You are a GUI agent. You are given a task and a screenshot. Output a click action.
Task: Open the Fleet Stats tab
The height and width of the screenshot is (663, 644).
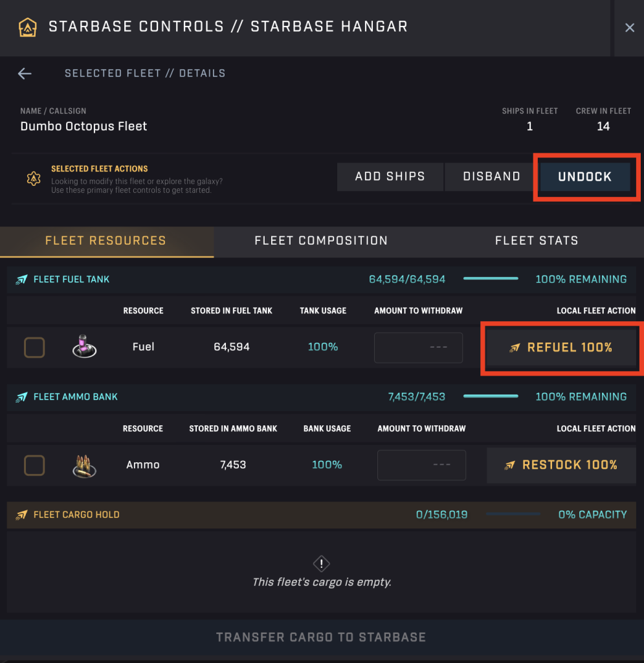(x=537, y=241)
